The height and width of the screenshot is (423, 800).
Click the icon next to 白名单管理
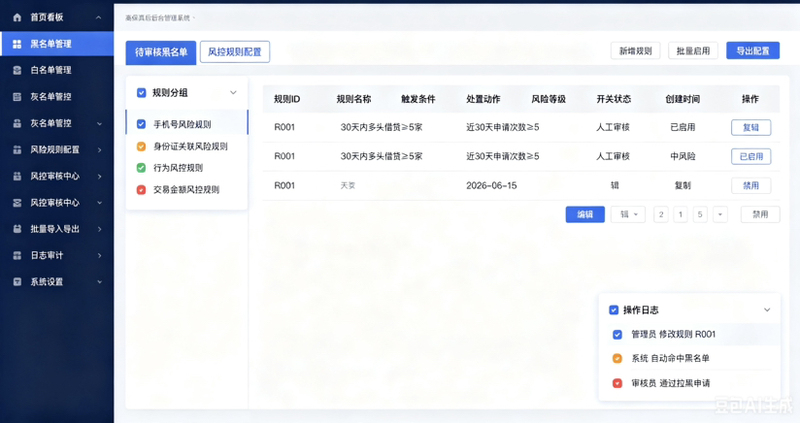coord(17,70)
